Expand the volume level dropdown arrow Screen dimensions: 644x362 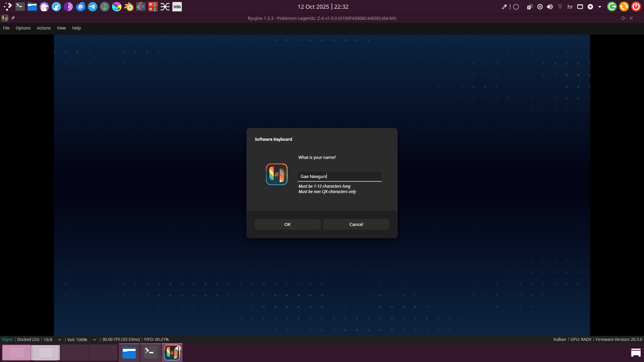pyautogui.click(x=95, y=340)
